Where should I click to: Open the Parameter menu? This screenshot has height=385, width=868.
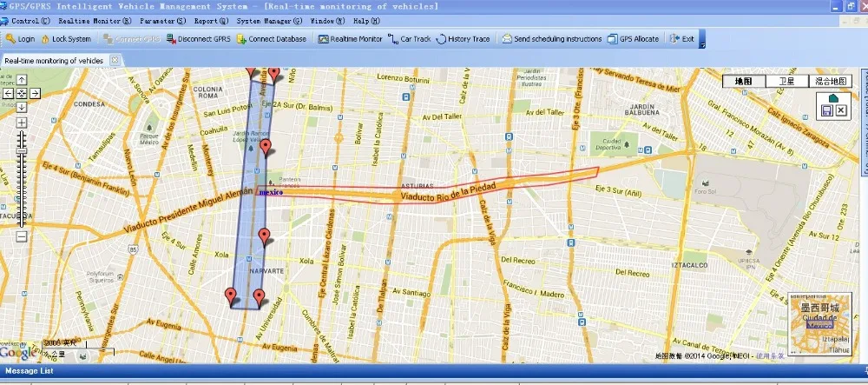click(x=162, y=20)
